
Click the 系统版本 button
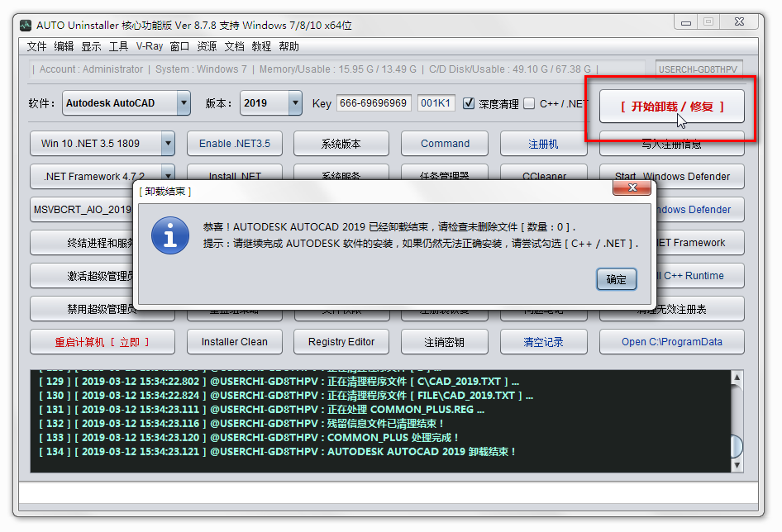(x=341, y=144)
